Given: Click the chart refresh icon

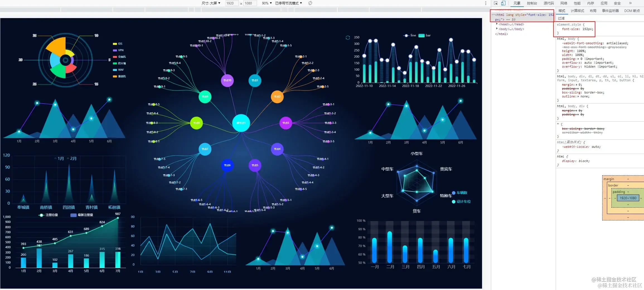Looking at the screenshot, I should click(348, 38).
